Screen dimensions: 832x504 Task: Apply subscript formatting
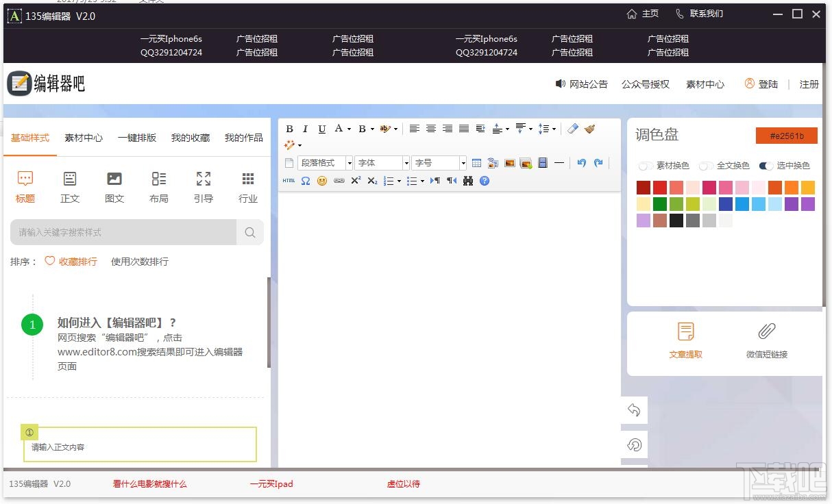(x=372, y=181)
